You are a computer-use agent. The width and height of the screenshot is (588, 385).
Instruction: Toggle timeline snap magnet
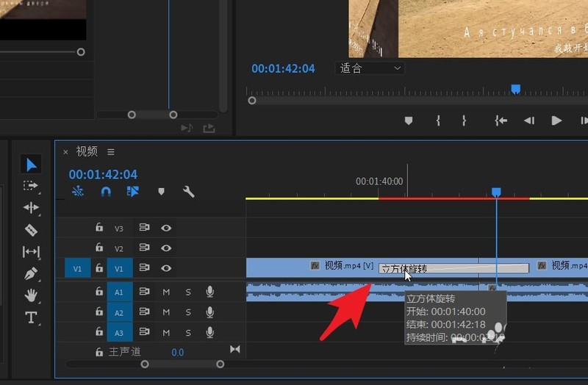[106, 192]
